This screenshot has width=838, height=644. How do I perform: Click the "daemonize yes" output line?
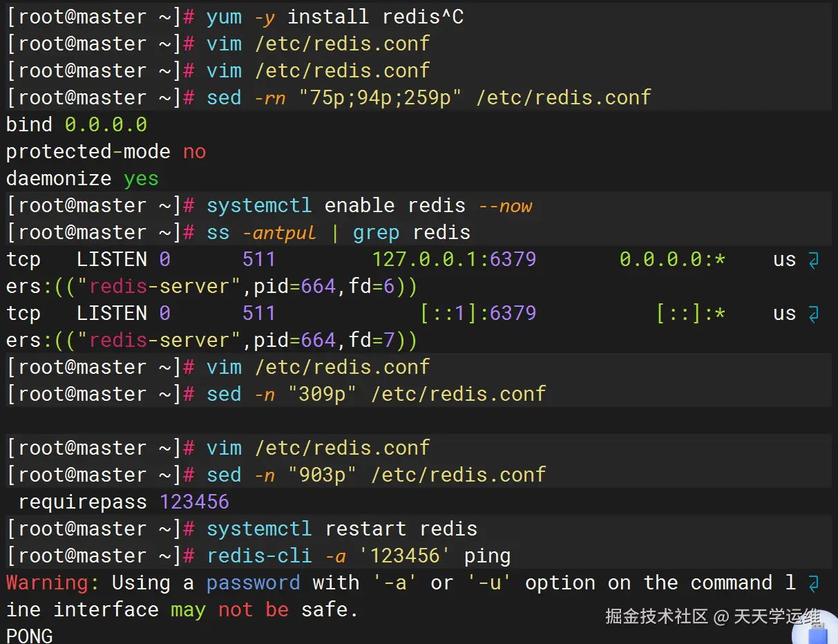(x=82, y=179)
